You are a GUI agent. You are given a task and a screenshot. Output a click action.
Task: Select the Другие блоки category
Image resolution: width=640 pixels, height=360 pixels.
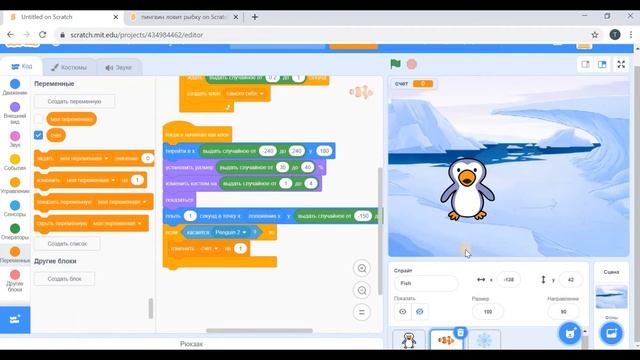coord(15,281)
